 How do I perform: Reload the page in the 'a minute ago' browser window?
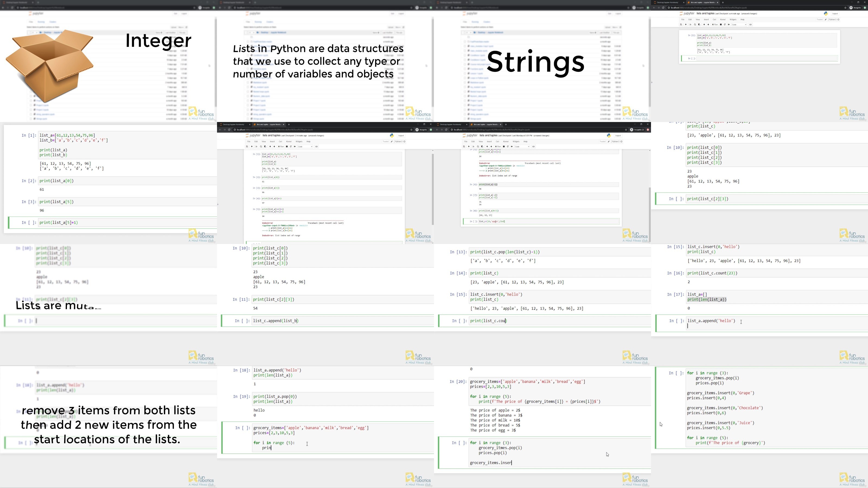click(x=663, y=7)
